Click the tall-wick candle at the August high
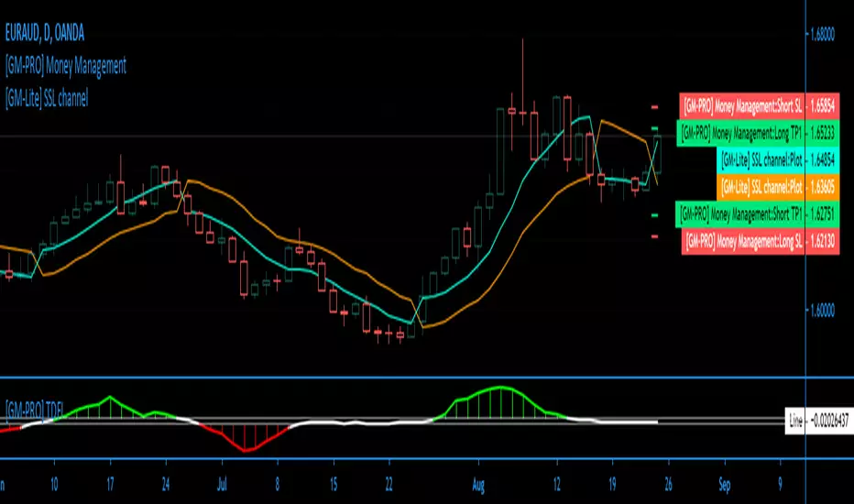The image size is (854, 504). 523,82
